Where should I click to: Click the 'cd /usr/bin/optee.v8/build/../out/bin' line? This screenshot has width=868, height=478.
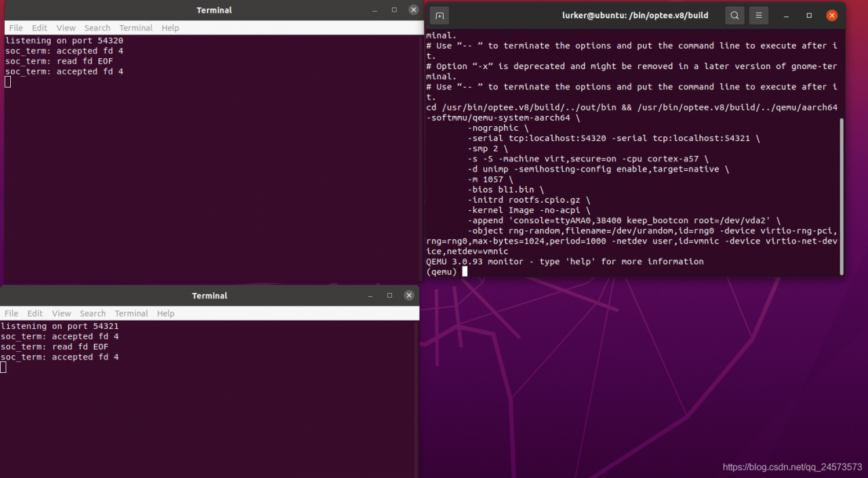(632, 113)
